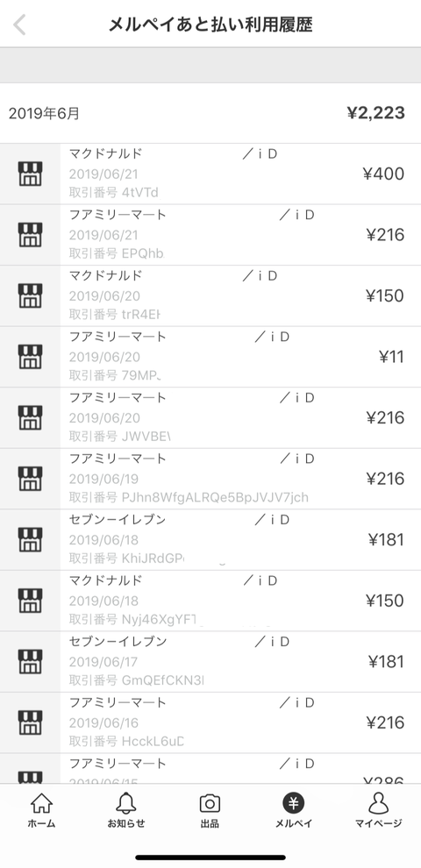Open the 2019/06/16 ファミリーマート ¥216 transaction
Screen dimensions: 421x868
pos(210,722)
